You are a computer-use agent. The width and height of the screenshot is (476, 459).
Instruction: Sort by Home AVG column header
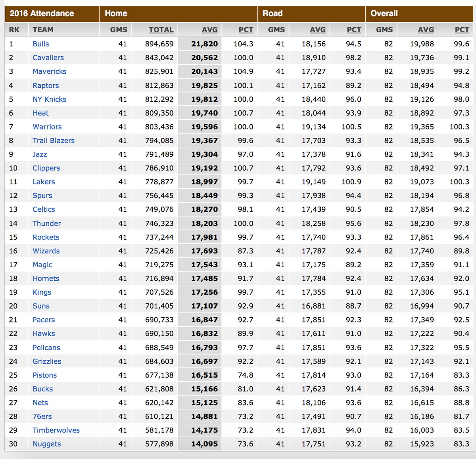[x=209, y=30]
